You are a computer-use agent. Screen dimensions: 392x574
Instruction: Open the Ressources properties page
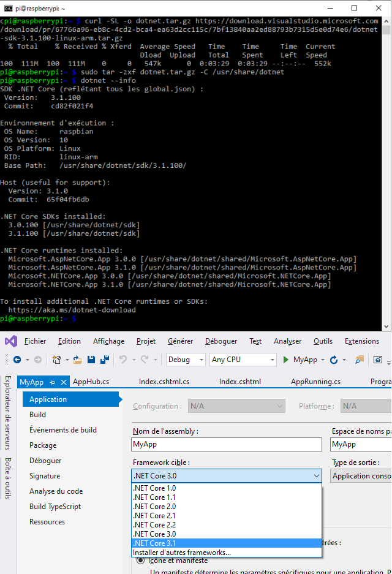[47, 522]
